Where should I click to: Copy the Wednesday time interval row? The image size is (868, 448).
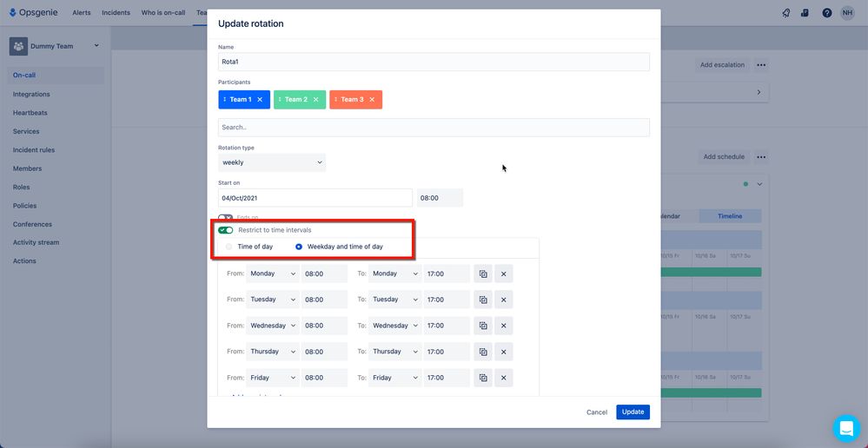(x=483, y=326)
